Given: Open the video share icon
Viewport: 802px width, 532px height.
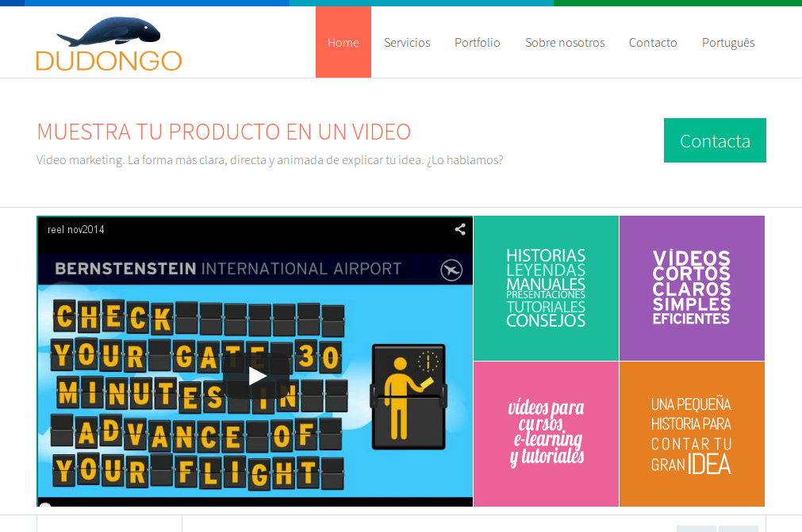Looking at the screenshot, I should click(x=460, y=229).
